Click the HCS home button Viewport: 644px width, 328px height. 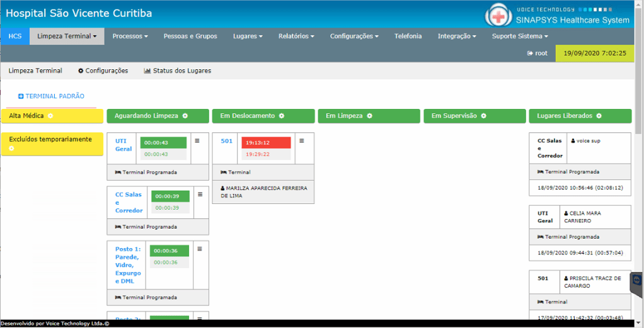(14, 37)
